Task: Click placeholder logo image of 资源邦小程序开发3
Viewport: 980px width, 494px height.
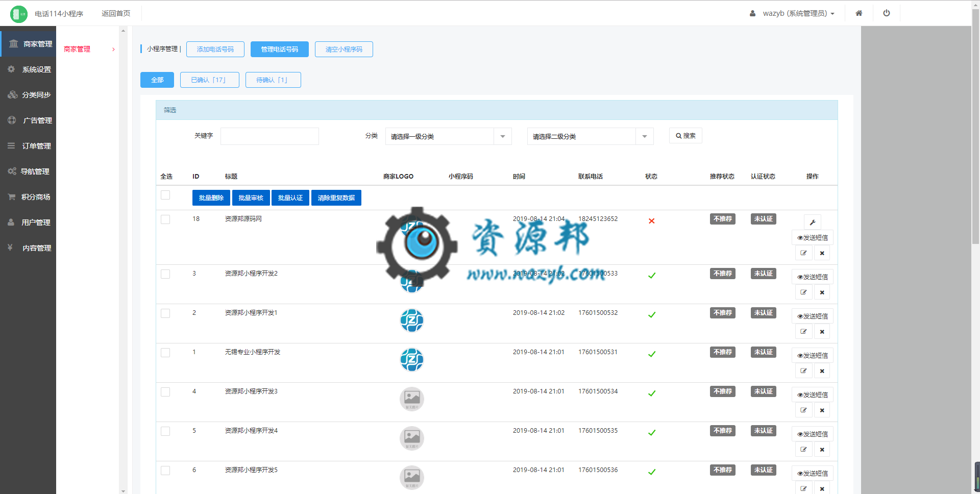Action: click(412, 399)
